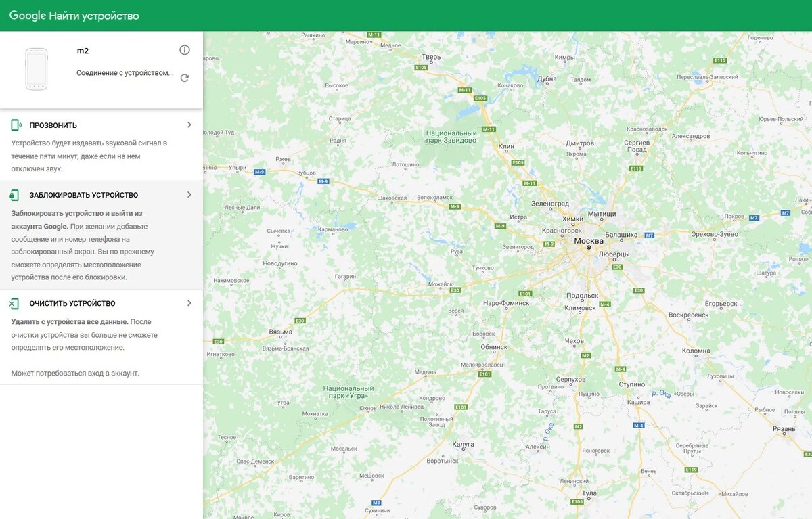Click Можайск label on the map
This screenshot has width=812, height=519.
pyautogui.click(x=442, y=283)
